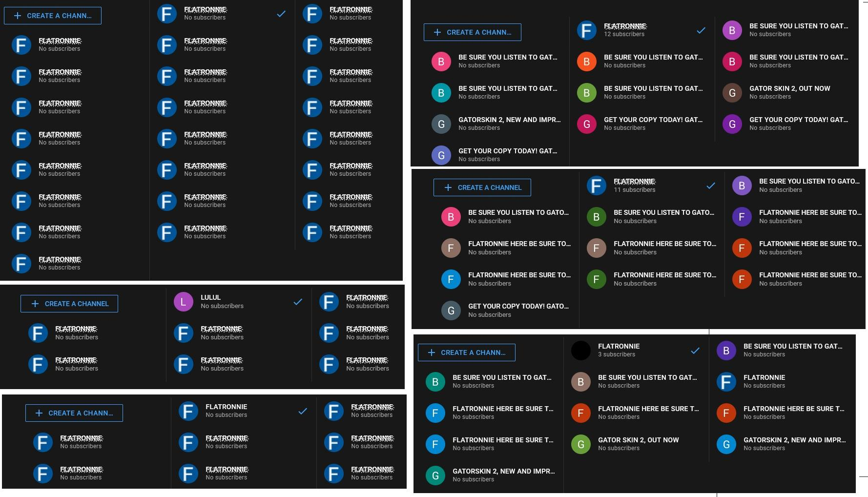Select pink B avatar in 12-subscriber panel

click(441, 62)
